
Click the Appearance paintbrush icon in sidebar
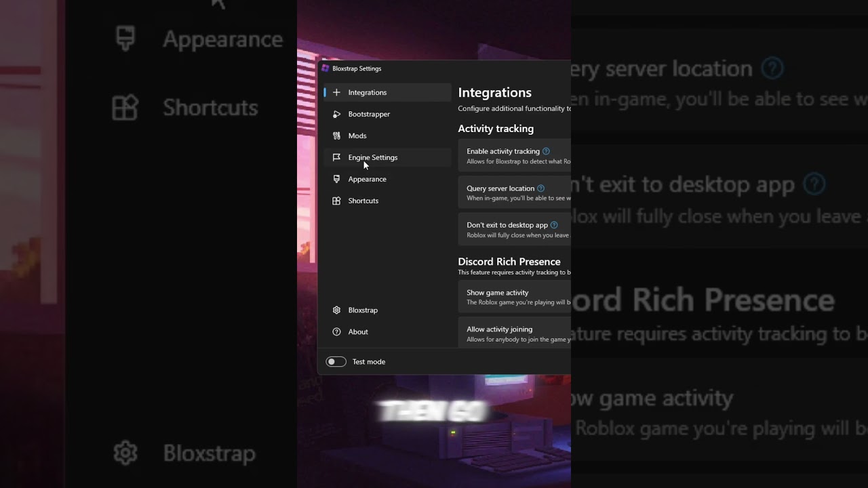tap(336, 179)
